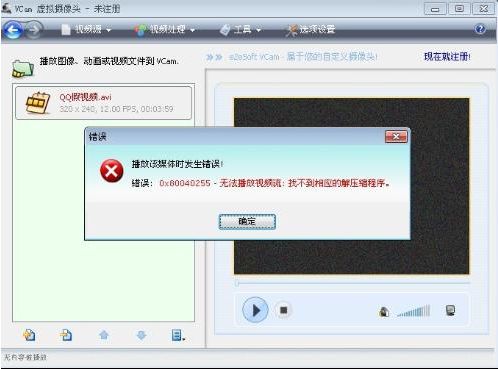Click the 现在就注册! link
The height and width of the screenshot is (369, 498).
447,57
